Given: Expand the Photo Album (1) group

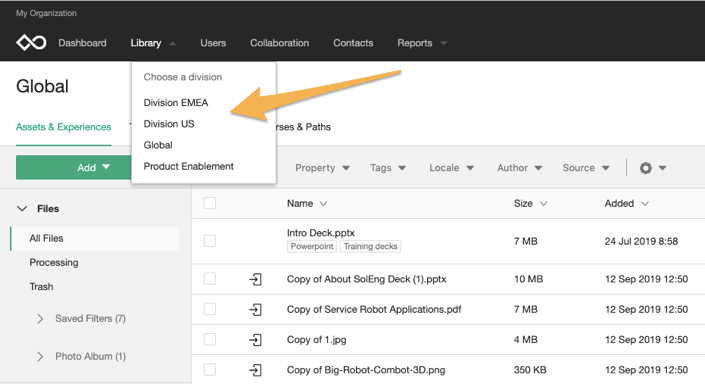Looking at the screenshot, I should (40, 357).
